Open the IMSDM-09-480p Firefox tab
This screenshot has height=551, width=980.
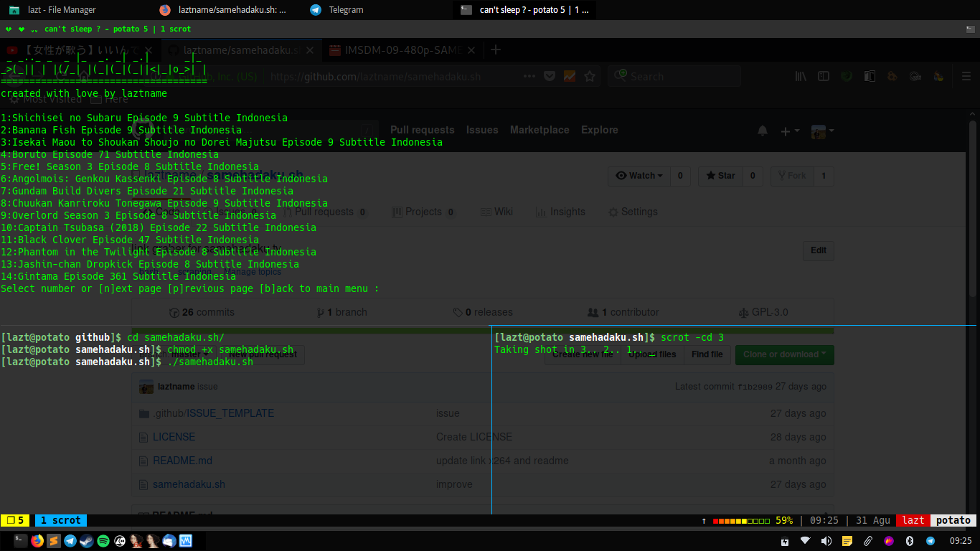403,50
